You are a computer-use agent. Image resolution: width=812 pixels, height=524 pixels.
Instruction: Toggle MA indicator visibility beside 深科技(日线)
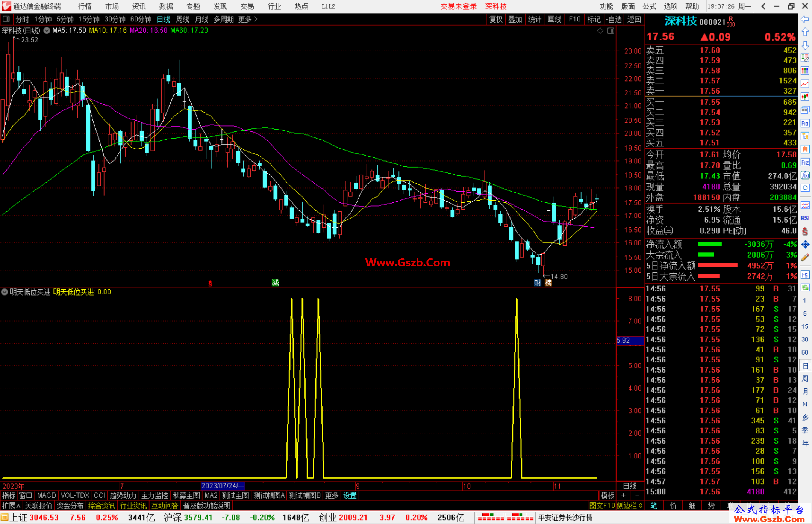(47, 30)
